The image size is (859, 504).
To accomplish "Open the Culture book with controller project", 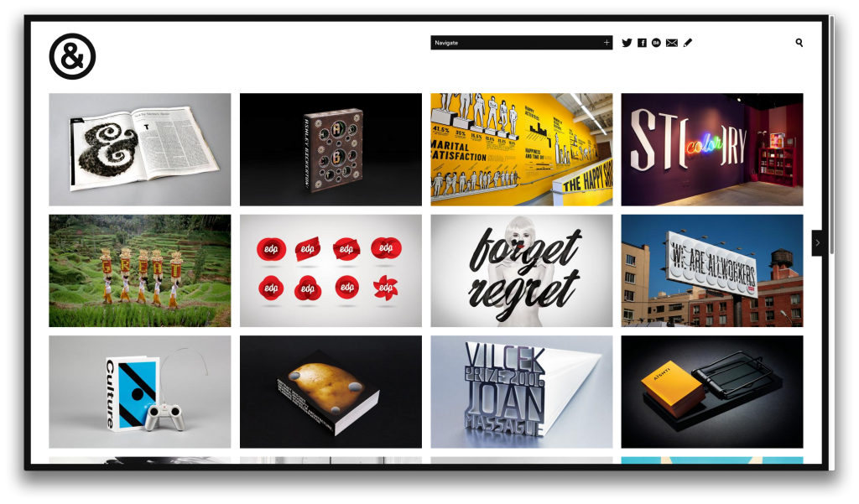I will [x=140, y=392].
